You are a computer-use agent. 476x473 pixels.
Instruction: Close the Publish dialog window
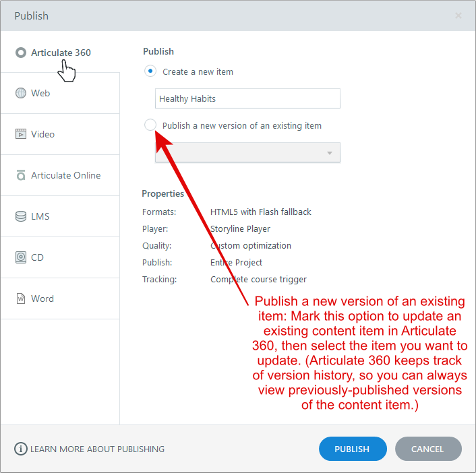(x=458, y=15)
